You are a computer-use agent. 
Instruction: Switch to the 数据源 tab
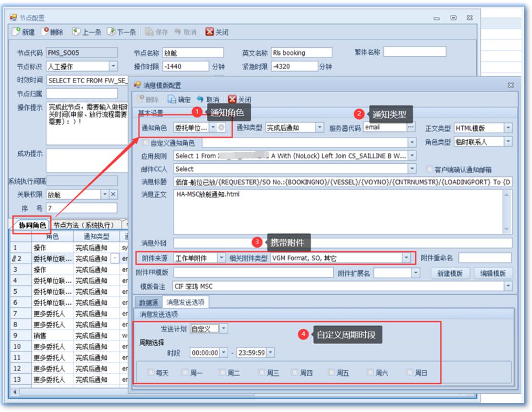tap(148, 302)
